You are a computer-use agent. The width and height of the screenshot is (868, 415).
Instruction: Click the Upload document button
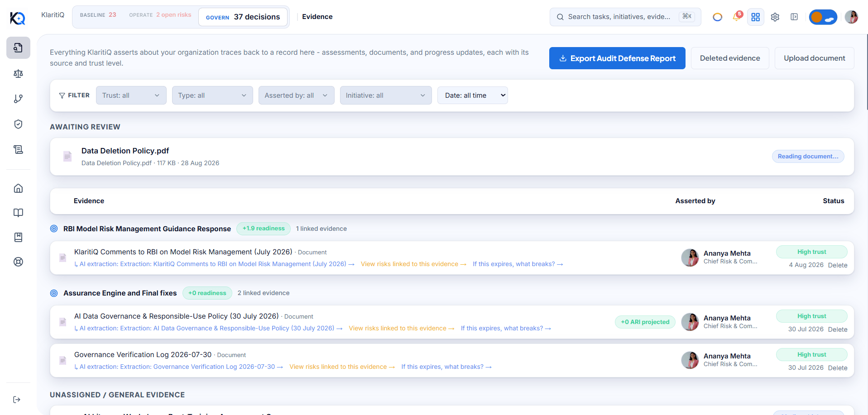(x=815, y=58)
